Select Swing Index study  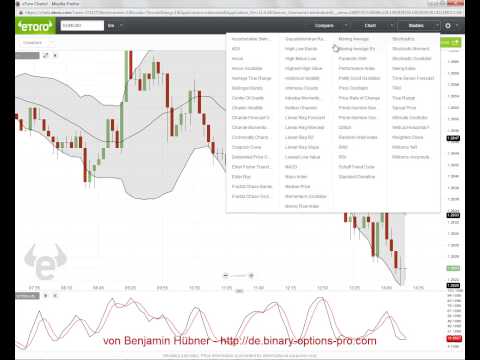pos(404,68)
